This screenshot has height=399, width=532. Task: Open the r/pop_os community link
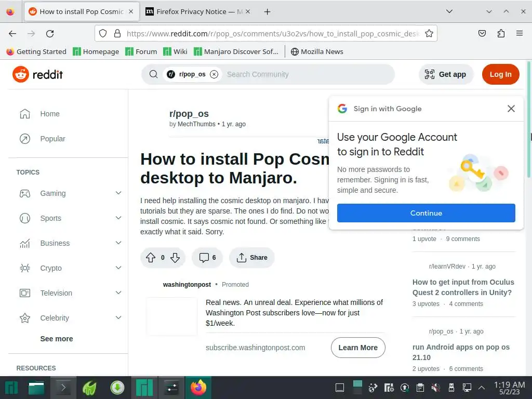189,114
